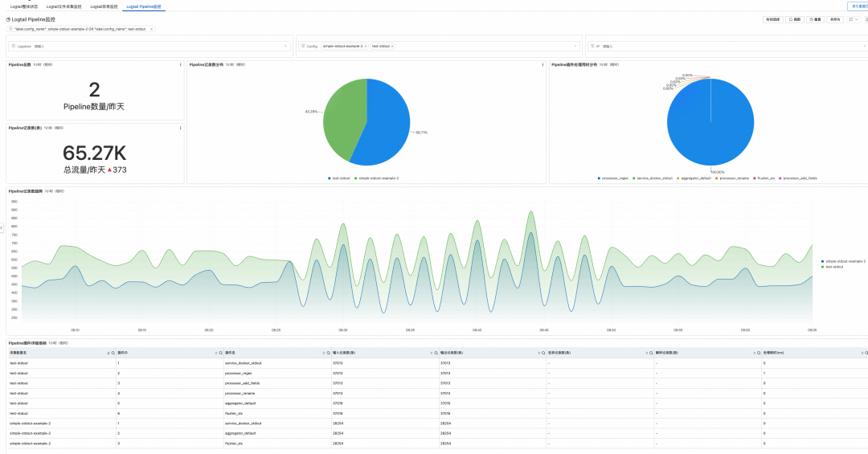Search within the 插件名 column
Viewport: 868px width, 454px height.
[x=328, y=353]
